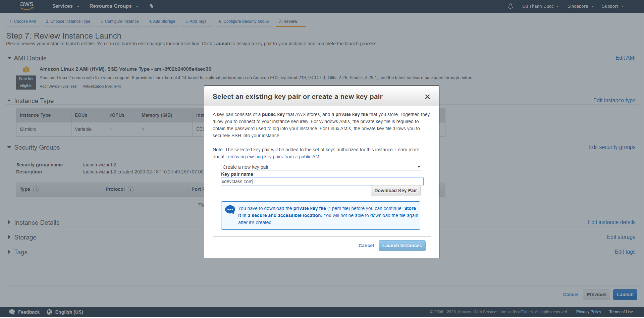Go to the 1. Choose AMI step
Viewport: 644px width, 318px height.
[22, 21]
